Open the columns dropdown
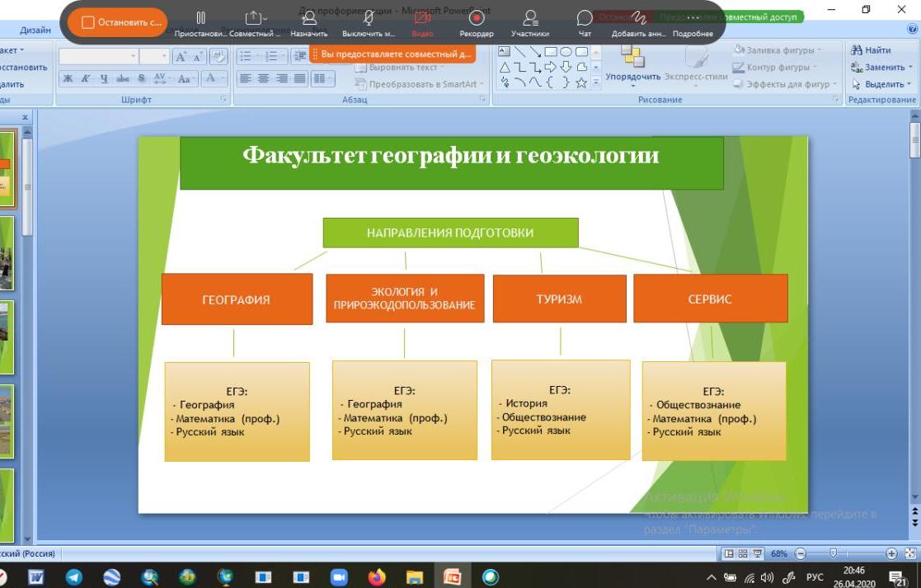 click(322, 78)
